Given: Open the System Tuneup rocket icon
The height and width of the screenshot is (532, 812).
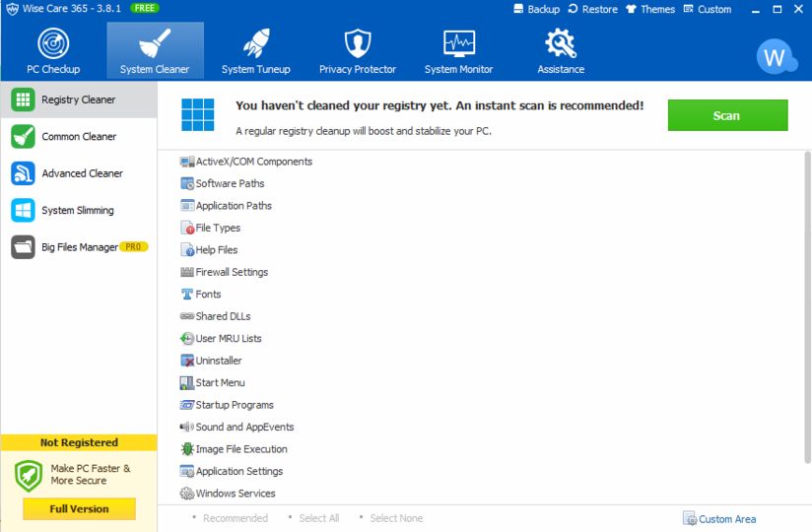Looking at the screenshot, I should click(256, 43).
